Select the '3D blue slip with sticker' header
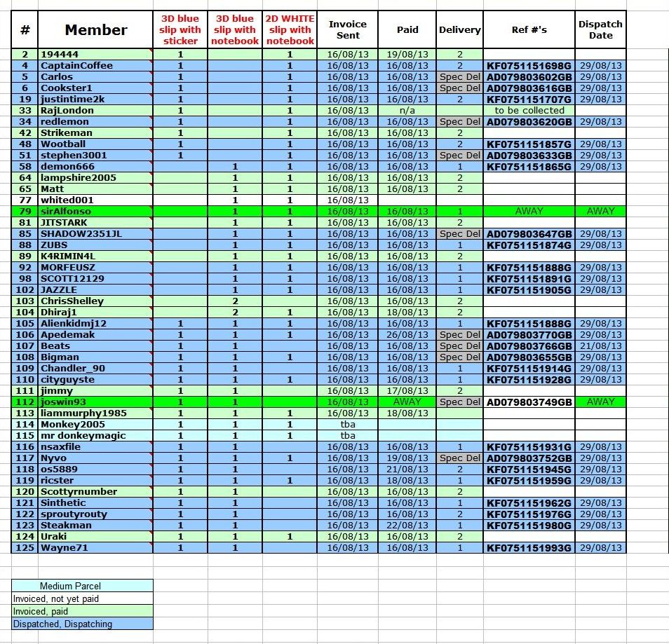 pyautogui.click(x=180, y=30)
